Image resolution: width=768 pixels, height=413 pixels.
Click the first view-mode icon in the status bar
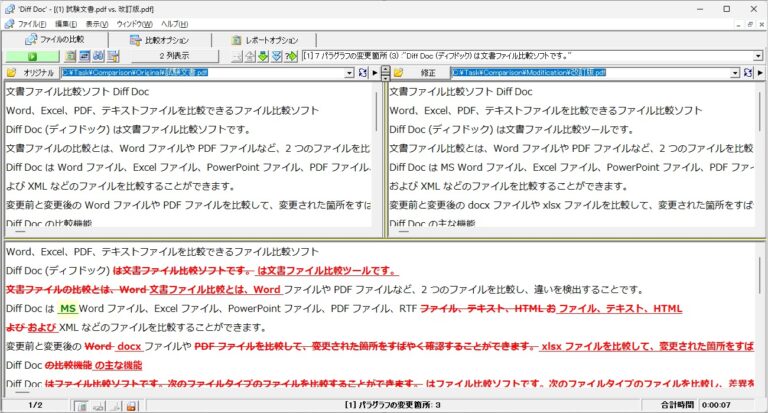tap(82, 406)
